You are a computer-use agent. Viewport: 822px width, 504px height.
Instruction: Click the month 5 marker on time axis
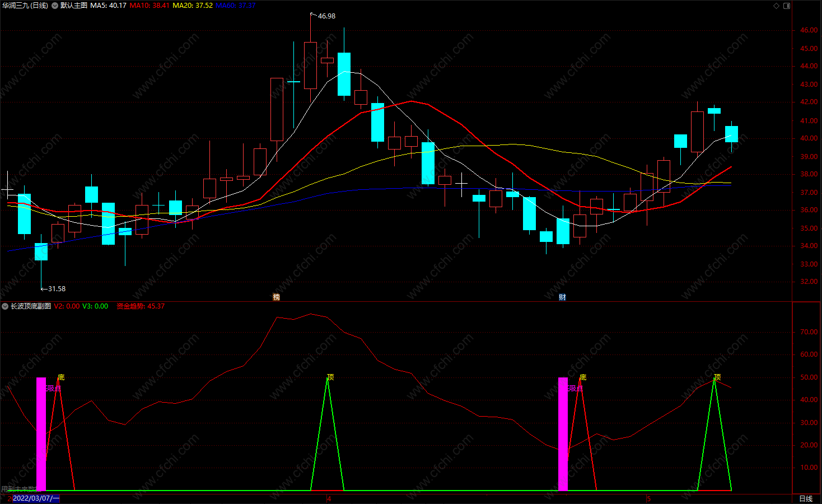coord(648,498)
